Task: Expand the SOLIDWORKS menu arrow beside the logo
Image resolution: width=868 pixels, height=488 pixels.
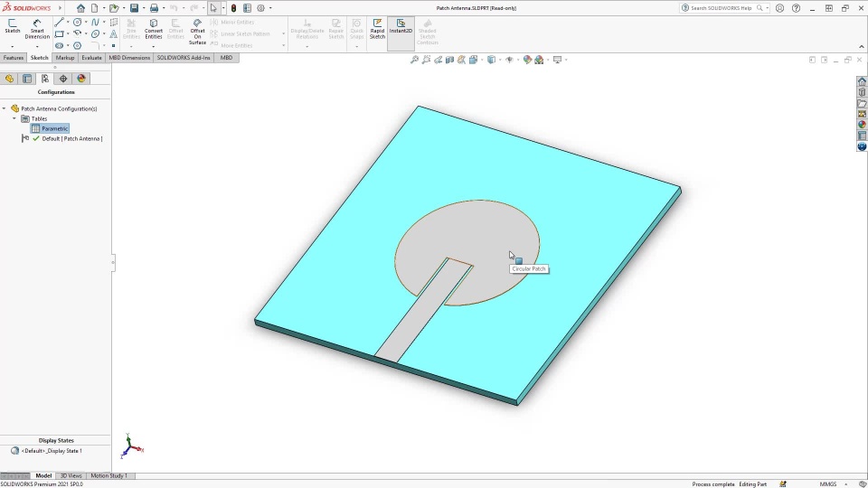Action: coord(61,8)
